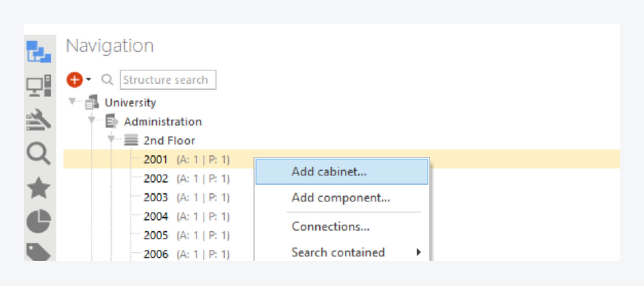Open the pie chart reports icon
Viewport: 644px width, 286px height.
tap(39, 221)
